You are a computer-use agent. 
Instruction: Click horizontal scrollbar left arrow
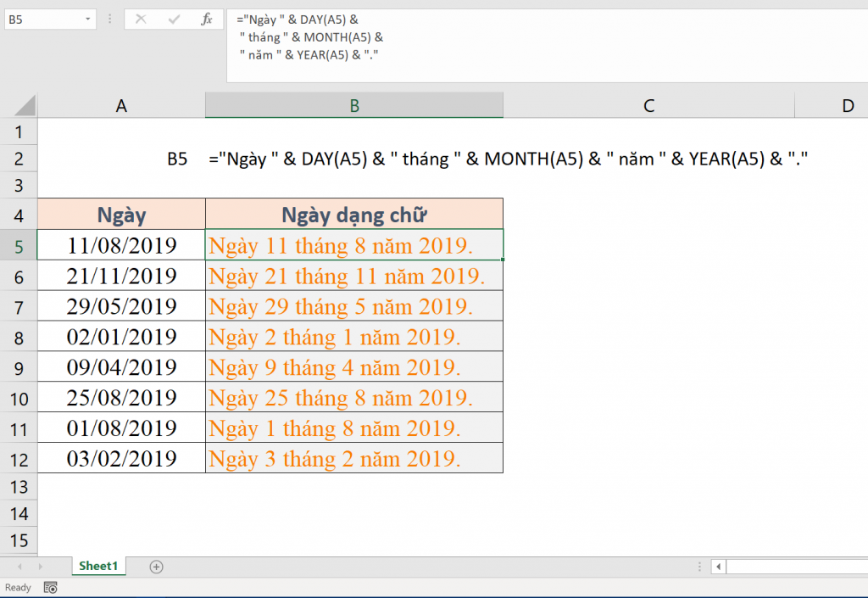tap(718, 567)
